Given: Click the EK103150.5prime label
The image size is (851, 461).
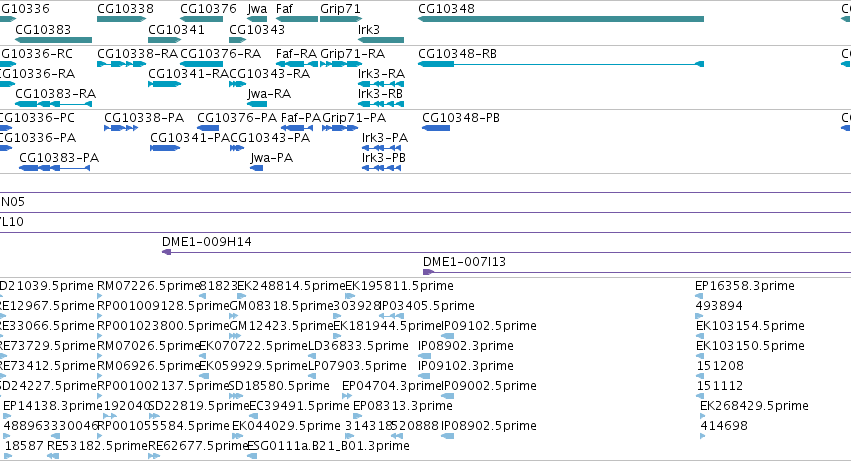Looking at the screenshot, I should click(x=750, y=346).
